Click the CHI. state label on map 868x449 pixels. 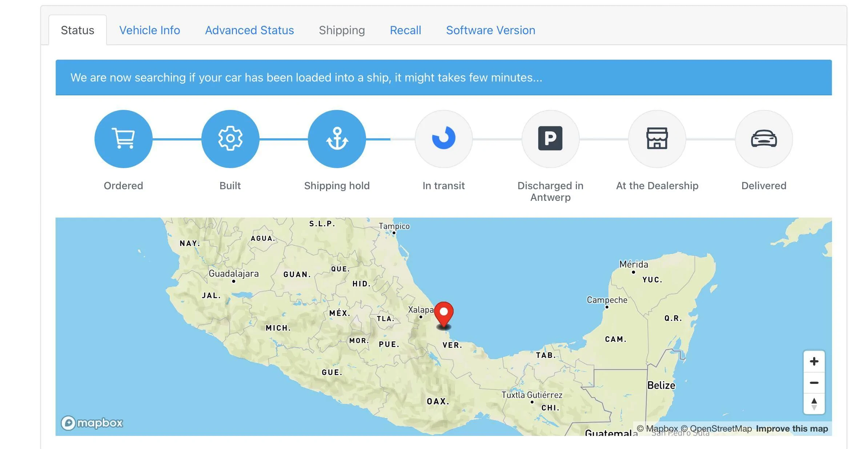tap(550, 408)
